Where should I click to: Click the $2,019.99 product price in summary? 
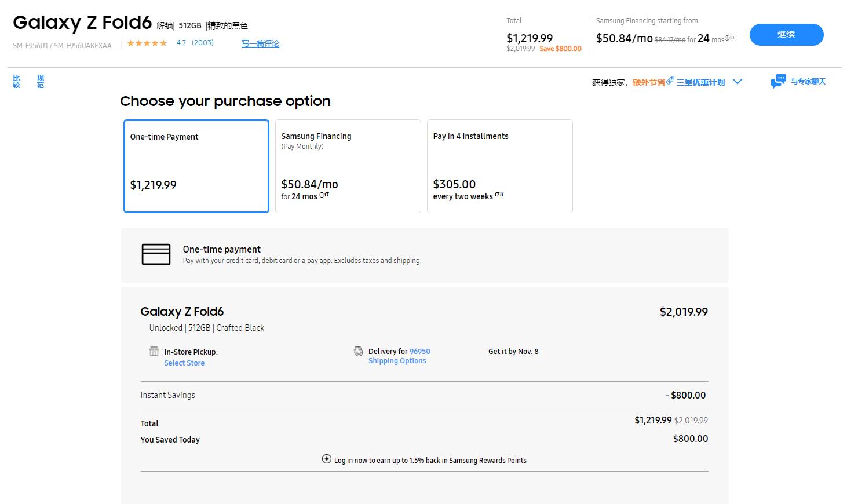(x=684, y=312)
